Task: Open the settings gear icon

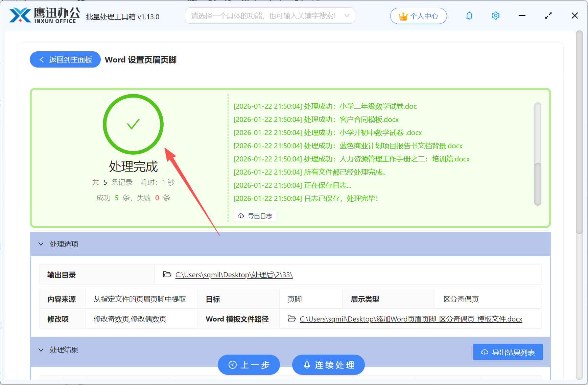Action: [495, 15]
